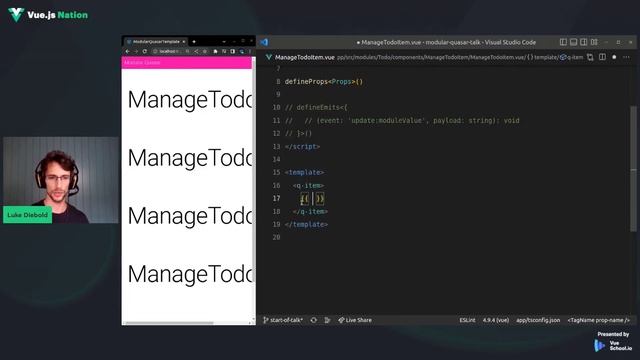640x360 pixels.
Task: Click the Modular Quasar header title
Action: point(142,63)
